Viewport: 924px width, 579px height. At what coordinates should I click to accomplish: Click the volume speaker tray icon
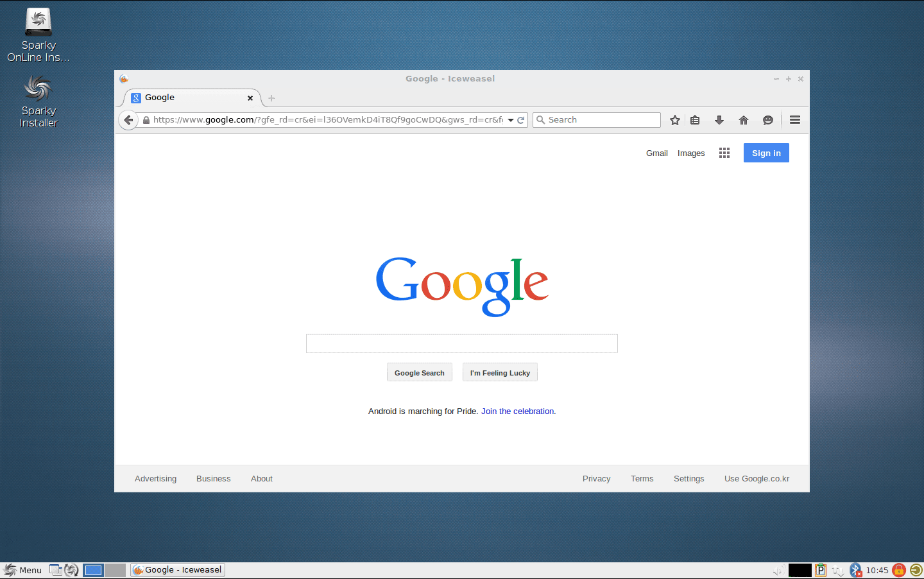(778, 570)
